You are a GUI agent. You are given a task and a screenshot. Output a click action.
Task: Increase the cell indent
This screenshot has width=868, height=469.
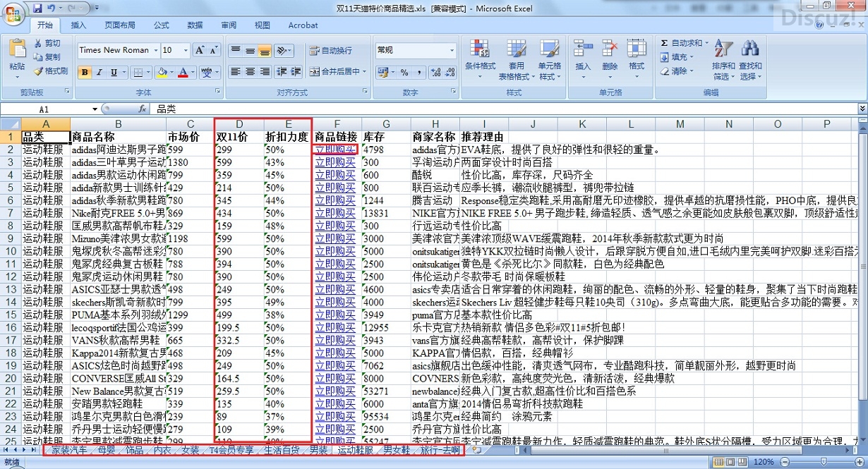(x=295, y=71)
